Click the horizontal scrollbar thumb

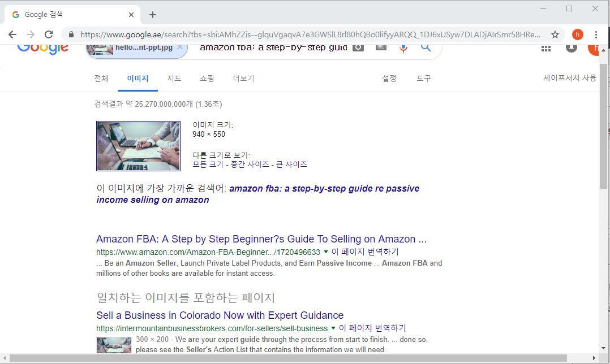tap(288, 358)
